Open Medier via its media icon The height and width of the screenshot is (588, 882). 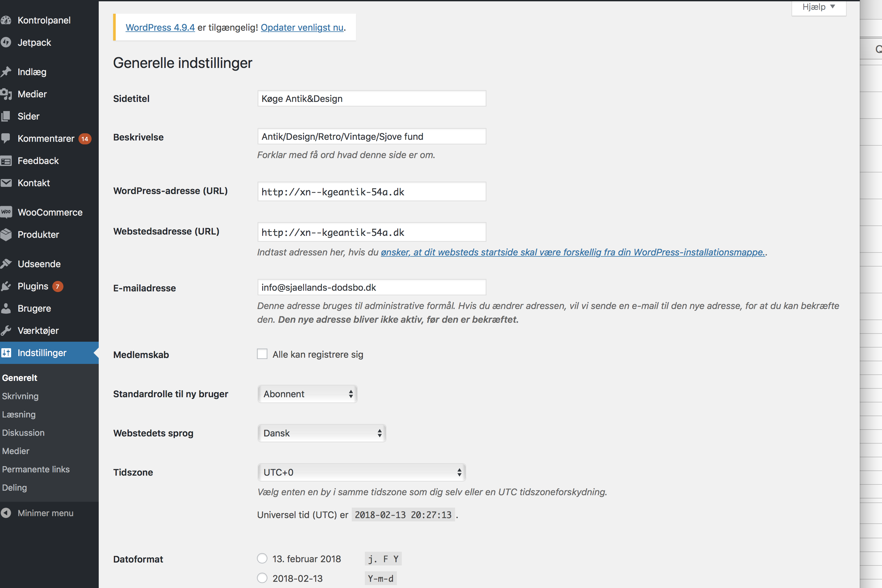coord(6,94)
